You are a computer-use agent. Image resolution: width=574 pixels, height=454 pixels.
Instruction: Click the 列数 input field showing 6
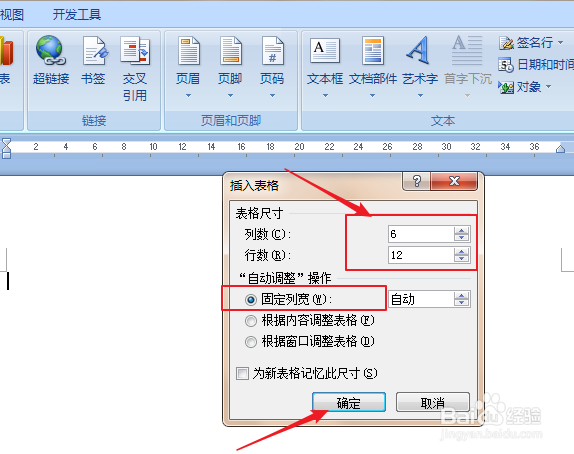coord(421,234)
